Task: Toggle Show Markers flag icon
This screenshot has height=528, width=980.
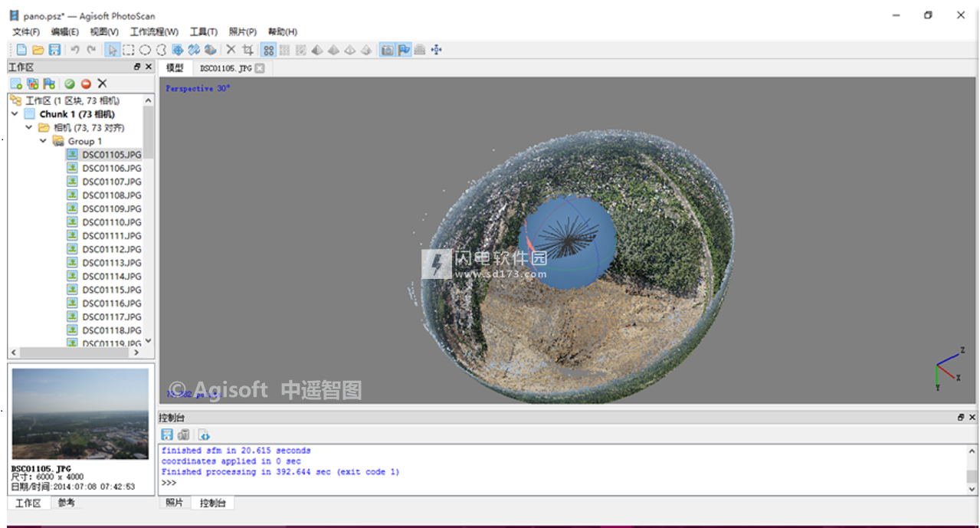Action: point(404,50)
